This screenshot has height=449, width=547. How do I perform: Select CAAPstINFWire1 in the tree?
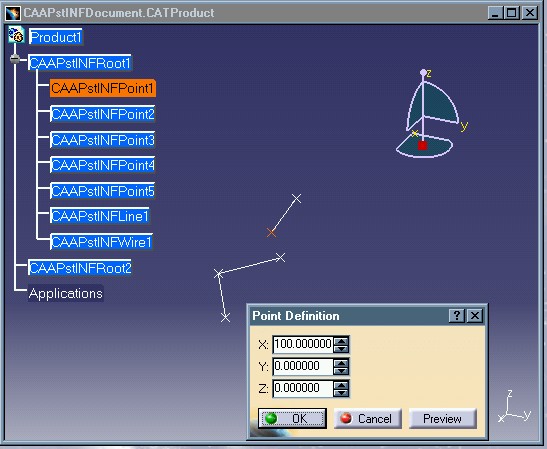point(102,242)
